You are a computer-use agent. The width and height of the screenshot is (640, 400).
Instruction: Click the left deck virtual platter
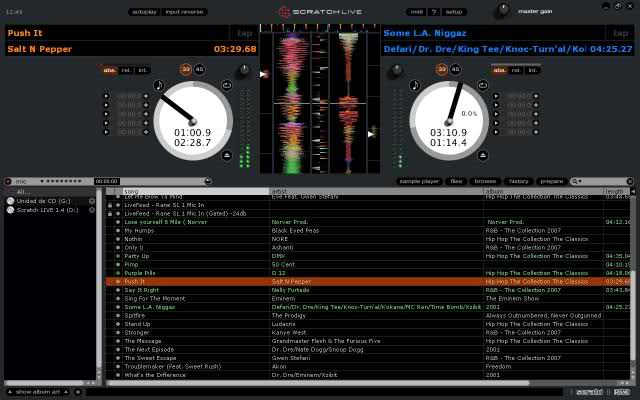point(193,121)
